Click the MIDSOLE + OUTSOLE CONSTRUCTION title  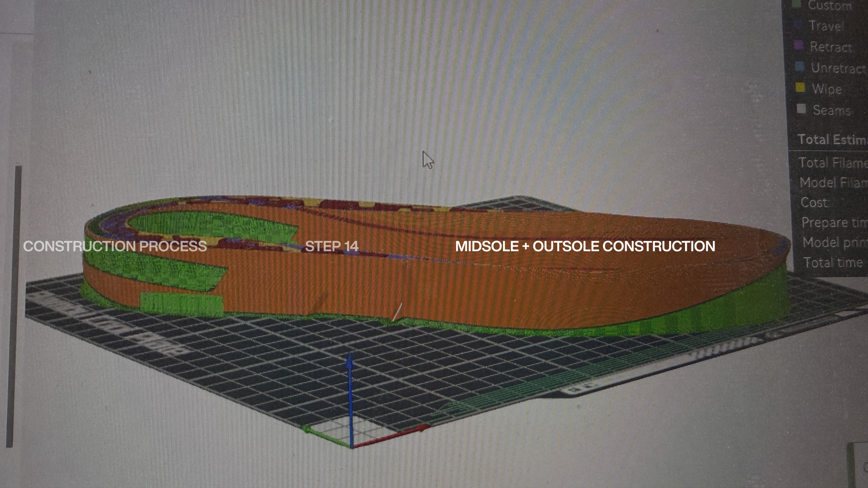pos(585,246)
